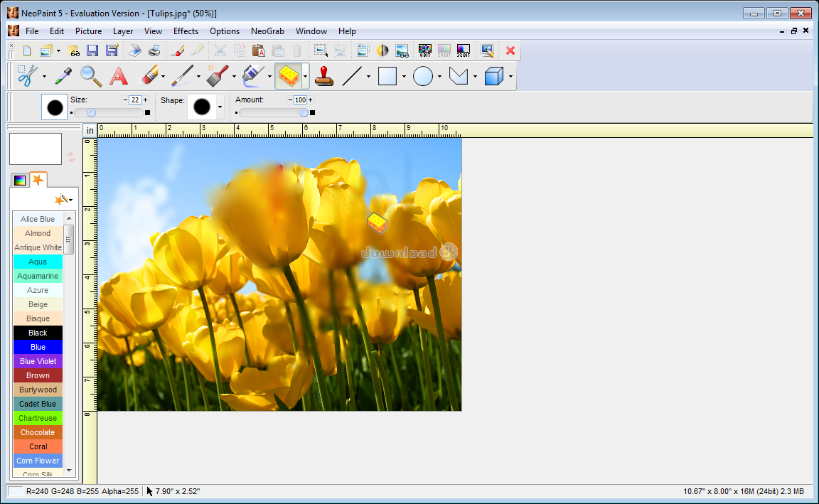
Task: Open the NeoGrab menu
Action: click(x=267, y=31)
